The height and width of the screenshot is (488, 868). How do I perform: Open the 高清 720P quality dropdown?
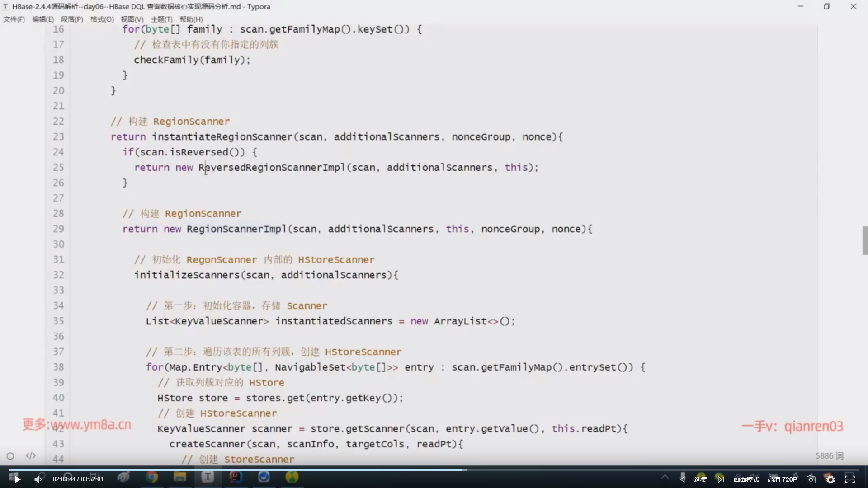pyautogui.click(x=782, y=479)
